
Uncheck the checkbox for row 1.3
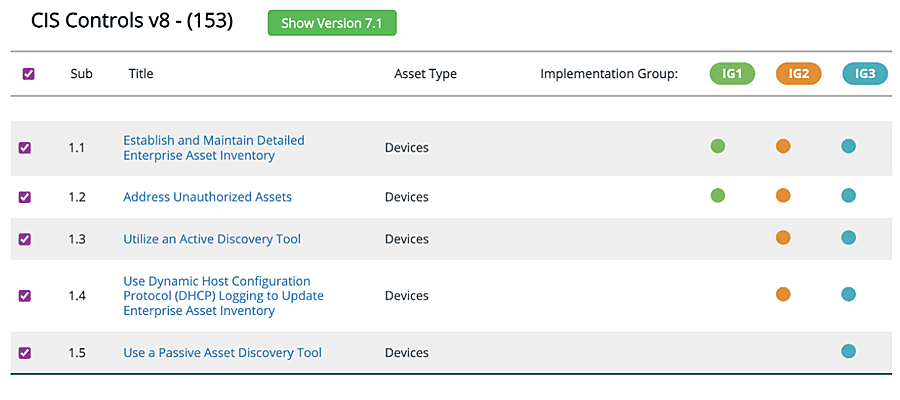click(x=25, y=239)
